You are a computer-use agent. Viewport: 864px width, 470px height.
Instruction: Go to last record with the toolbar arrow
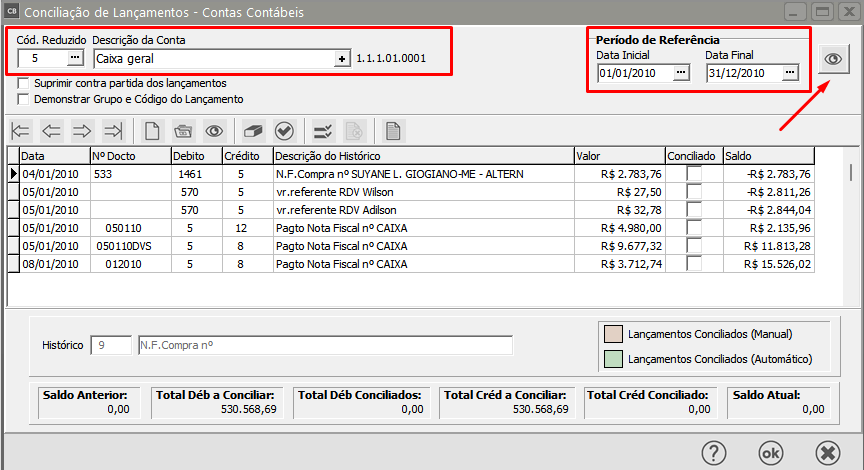tap(113, 130)
